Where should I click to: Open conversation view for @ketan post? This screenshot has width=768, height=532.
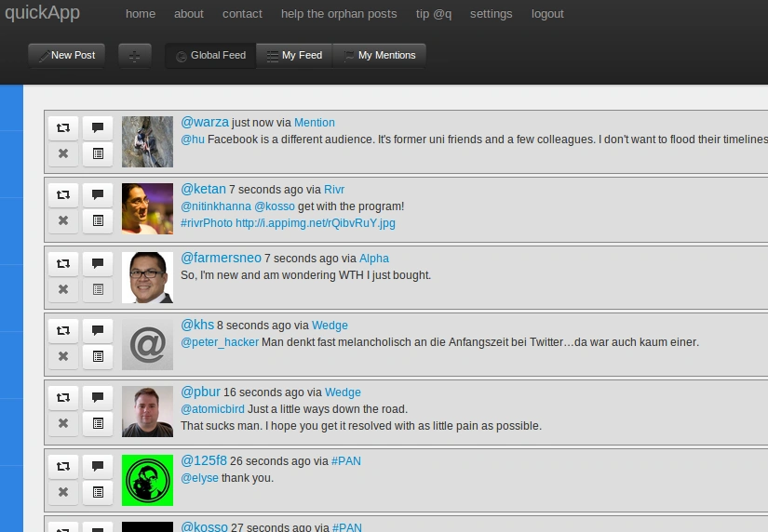click(98, 221)
